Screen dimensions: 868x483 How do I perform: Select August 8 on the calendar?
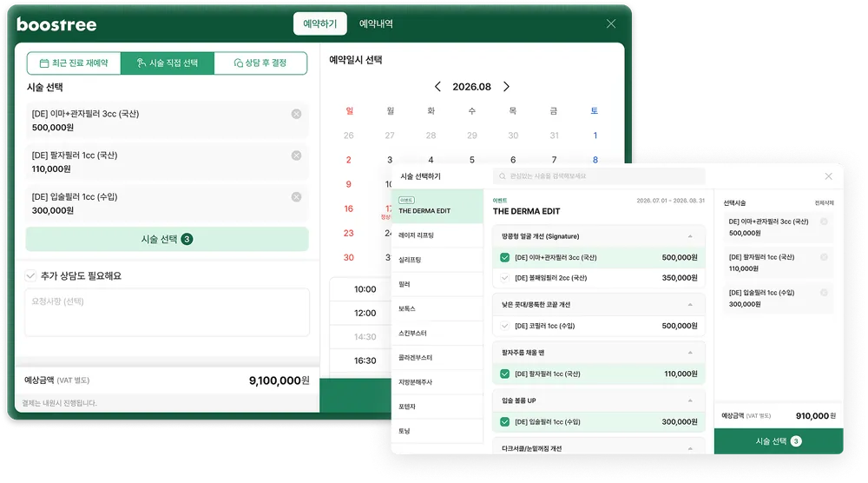click(x=595, y=160)
